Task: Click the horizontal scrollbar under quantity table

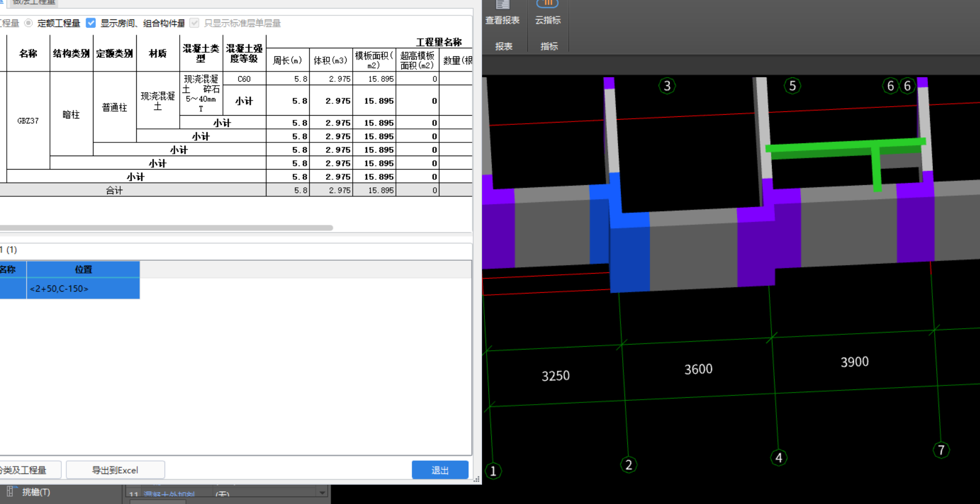Action: pyautogui.click(x=166, y=228)
